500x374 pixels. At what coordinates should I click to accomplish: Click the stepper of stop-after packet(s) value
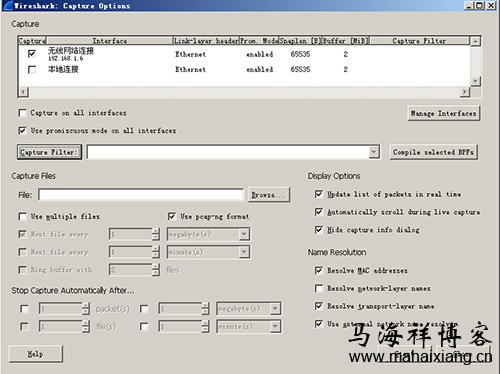[86, 309]
